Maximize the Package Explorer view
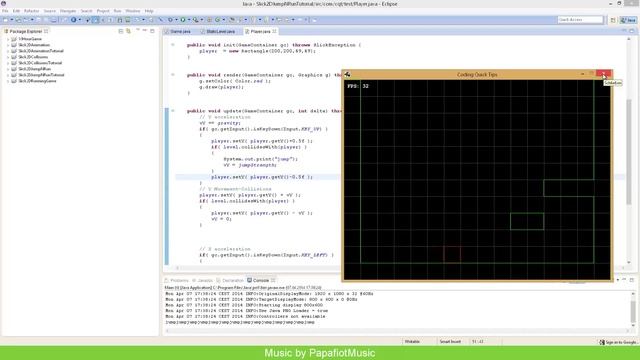The width and height of the screenshot is (640, 360). [152, 31]
